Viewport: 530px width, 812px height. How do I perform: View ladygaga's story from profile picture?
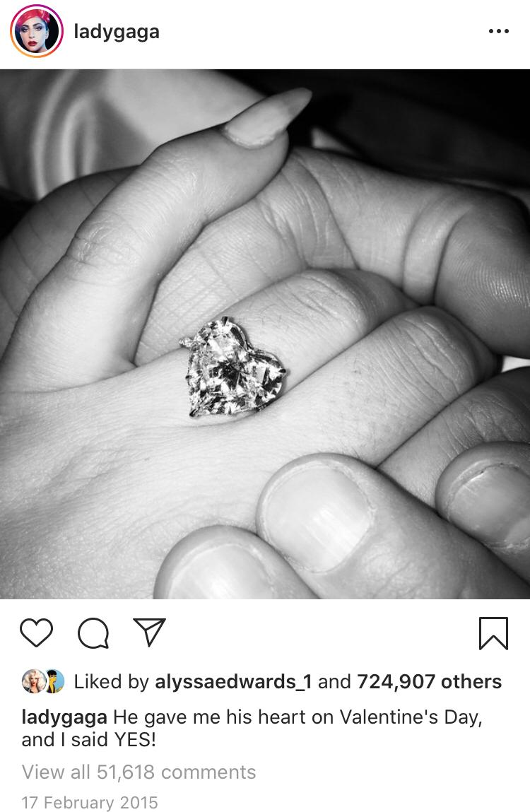click(x=37, y=31)
